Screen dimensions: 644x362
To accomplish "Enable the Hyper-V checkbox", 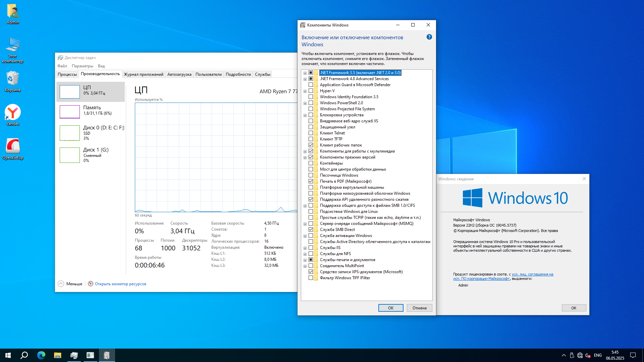I will click(311, 91).
